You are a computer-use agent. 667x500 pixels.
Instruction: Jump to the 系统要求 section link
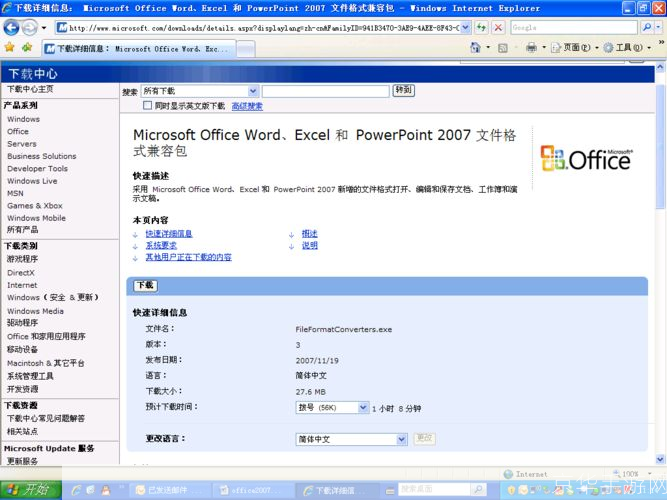click(161, 245)
